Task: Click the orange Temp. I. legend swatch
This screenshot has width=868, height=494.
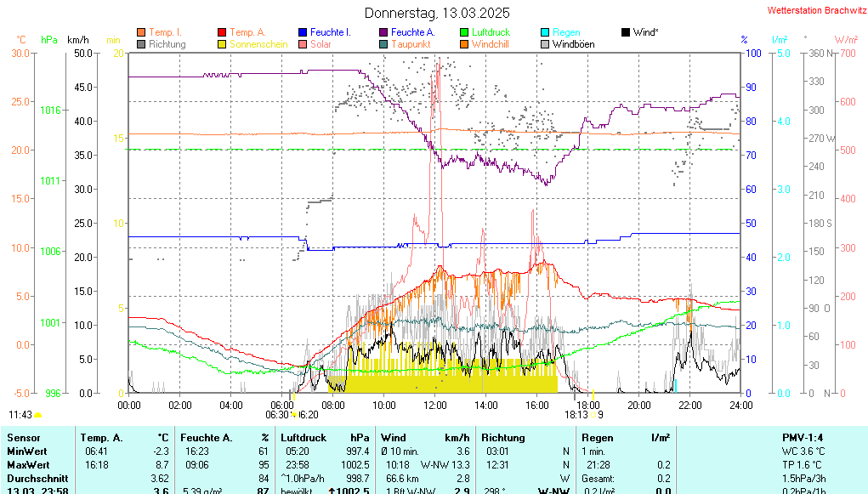Action: [x=141, y=32]
